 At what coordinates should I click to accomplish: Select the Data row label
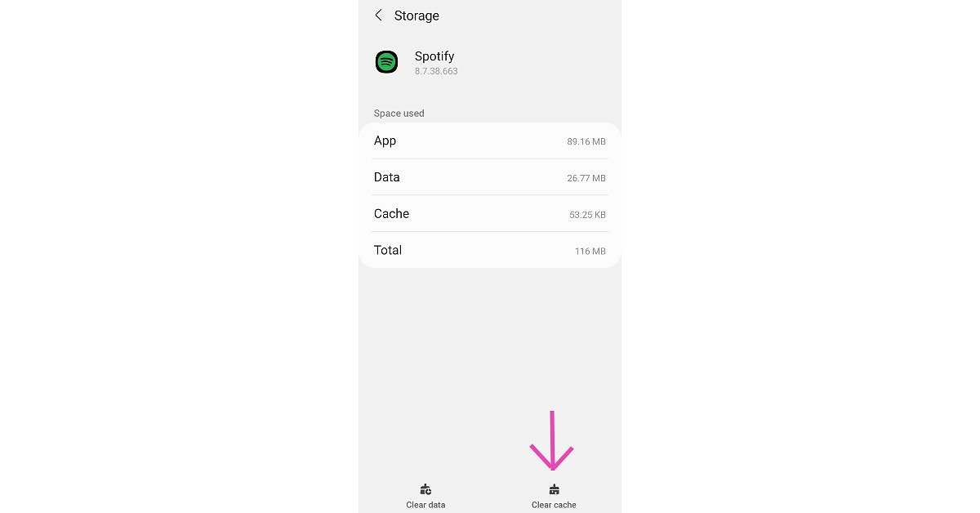click(387, 177)
